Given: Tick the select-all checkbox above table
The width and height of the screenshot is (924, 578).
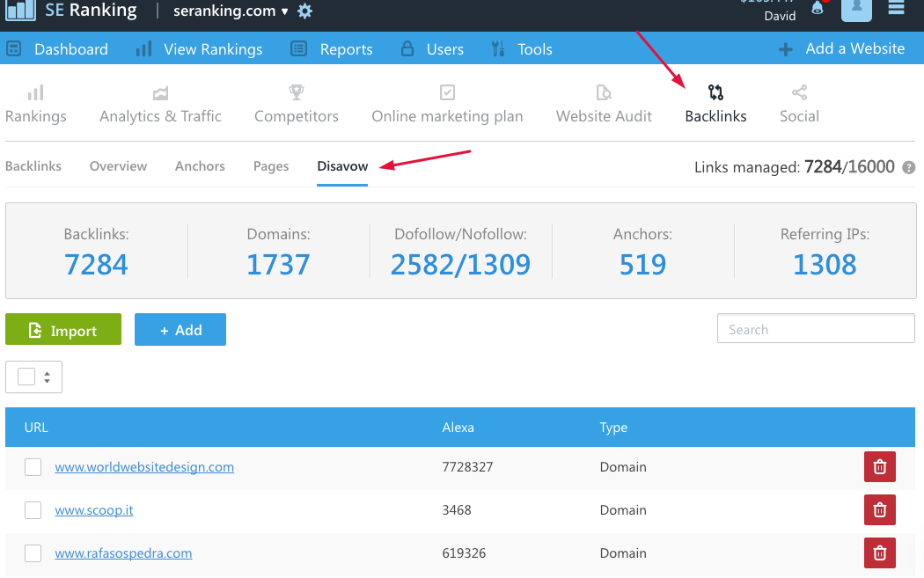Looking at the screenshot, I should click(x=26, y=377).
